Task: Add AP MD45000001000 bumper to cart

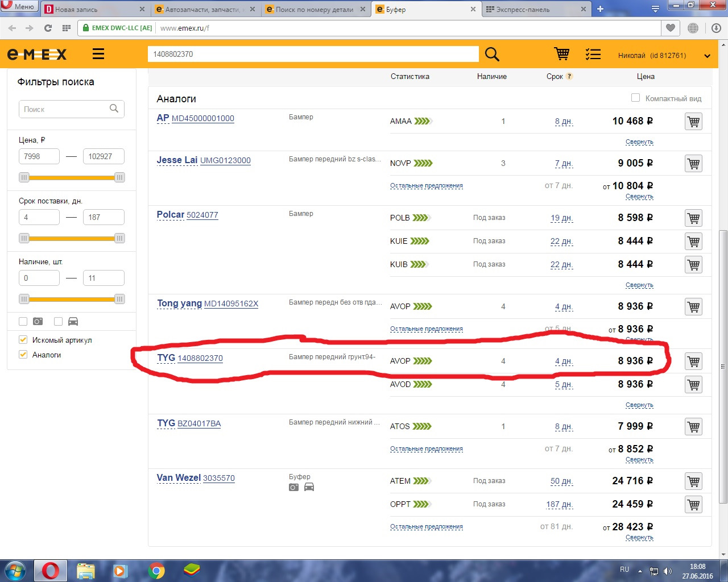Action: (694, 122)
